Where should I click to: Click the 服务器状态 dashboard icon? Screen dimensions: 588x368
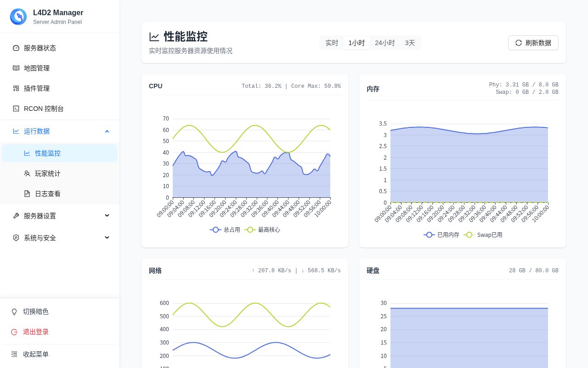(16, 48)
